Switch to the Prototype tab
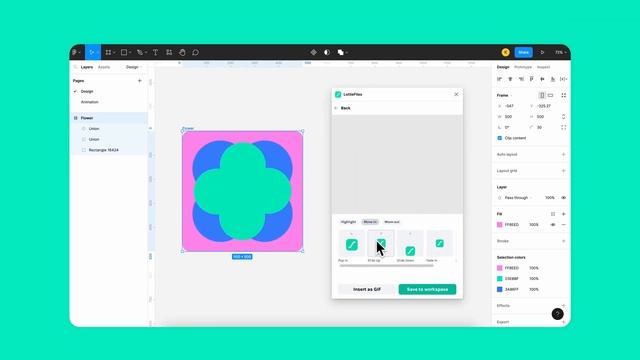This screenshot has height=360, width=640. 523,67
